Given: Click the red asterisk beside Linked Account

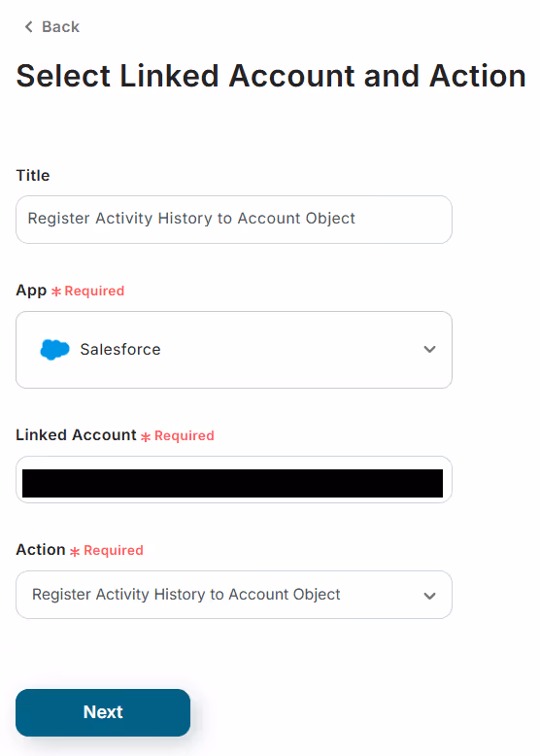Looking at the screenshot, I should pos(146,437).
